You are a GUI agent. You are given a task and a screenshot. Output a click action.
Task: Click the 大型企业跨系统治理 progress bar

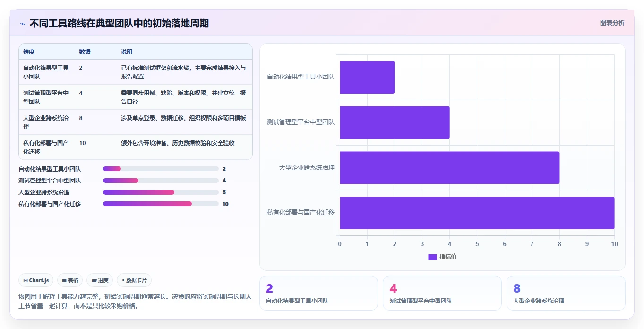tap(161, 192)
